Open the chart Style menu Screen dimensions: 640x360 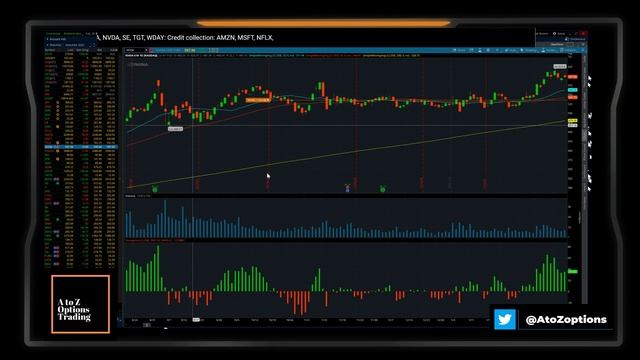click(x=511, y=50)
